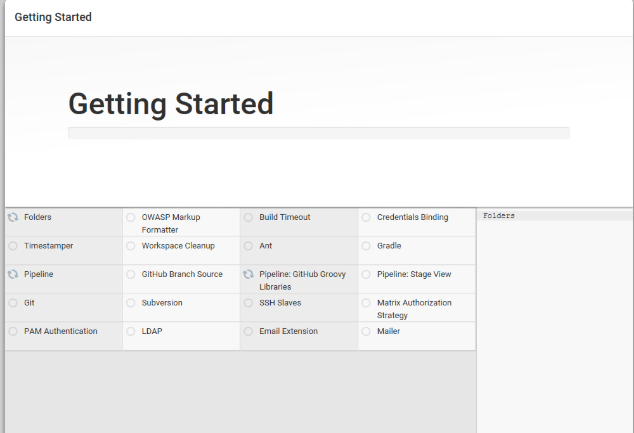The height and width of the screenshot is (433, 634).
Task: Select the SSH Slaves plugin name
Action: tap(280, 303)
